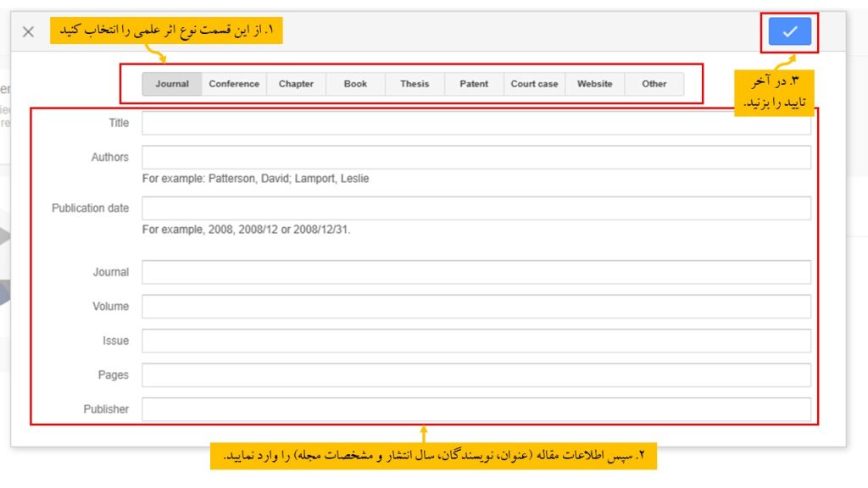This screenshot has height=488, width=868.
Task: Select the Patent article type
Action: 472,84
